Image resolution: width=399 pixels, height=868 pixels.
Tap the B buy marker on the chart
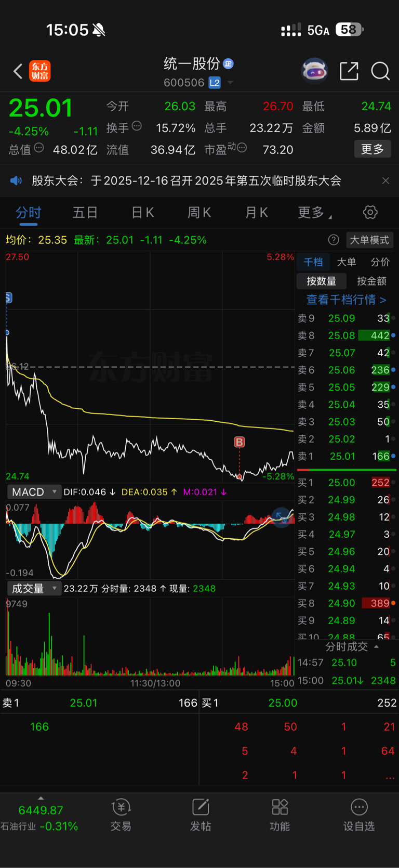pos(239,442)
